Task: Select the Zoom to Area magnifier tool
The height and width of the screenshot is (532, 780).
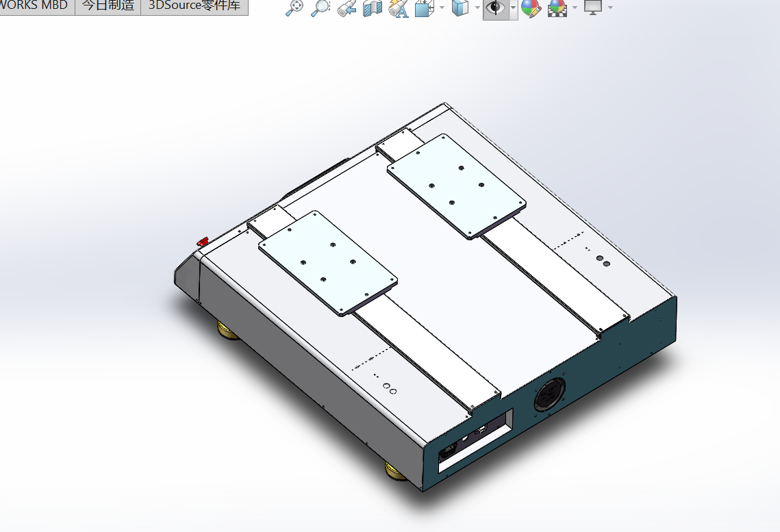Action: tap(320, 8)
